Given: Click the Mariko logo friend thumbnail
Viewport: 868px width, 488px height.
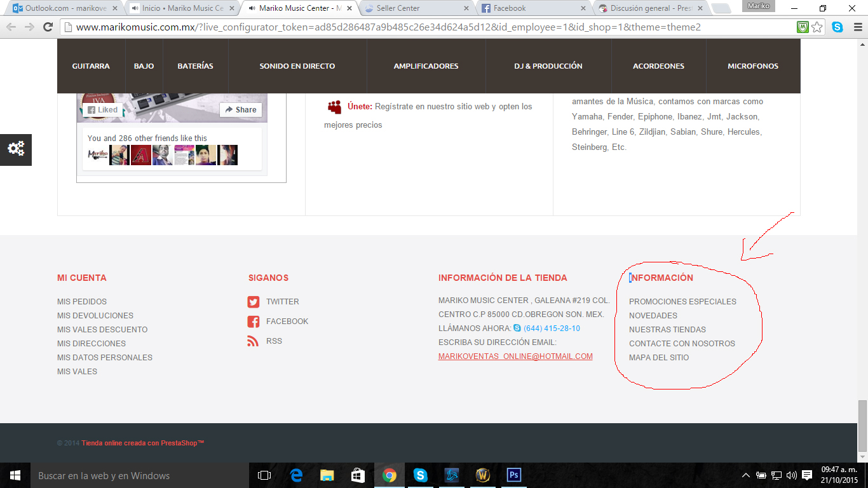Looking at the screenshot, I should [x=98, y=155].
